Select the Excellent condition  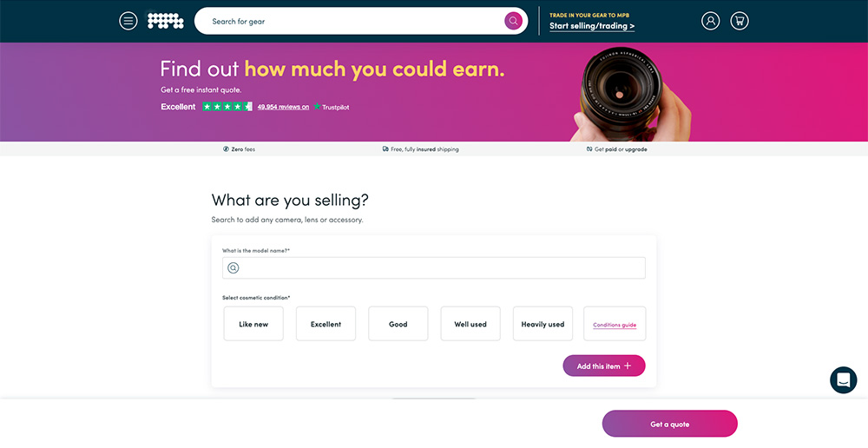tap(325, 324)
